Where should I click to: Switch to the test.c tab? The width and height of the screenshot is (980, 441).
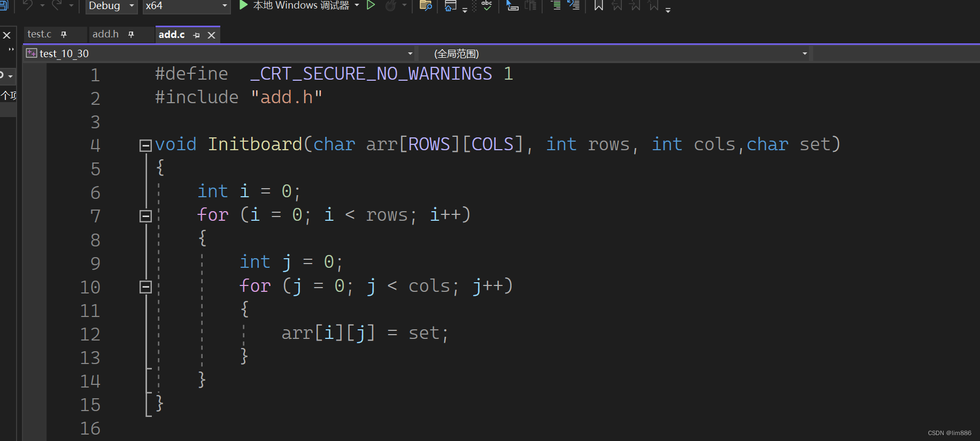pos(40,34)
